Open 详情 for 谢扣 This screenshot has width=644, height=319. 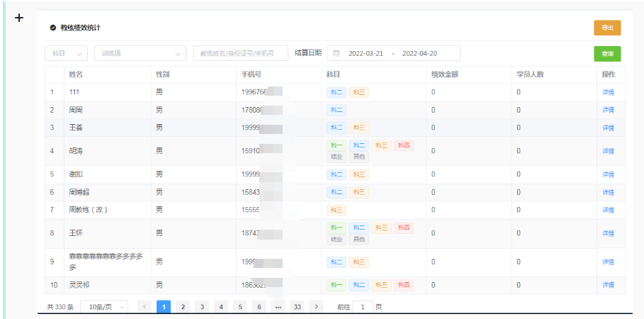(x=608, y=174)
